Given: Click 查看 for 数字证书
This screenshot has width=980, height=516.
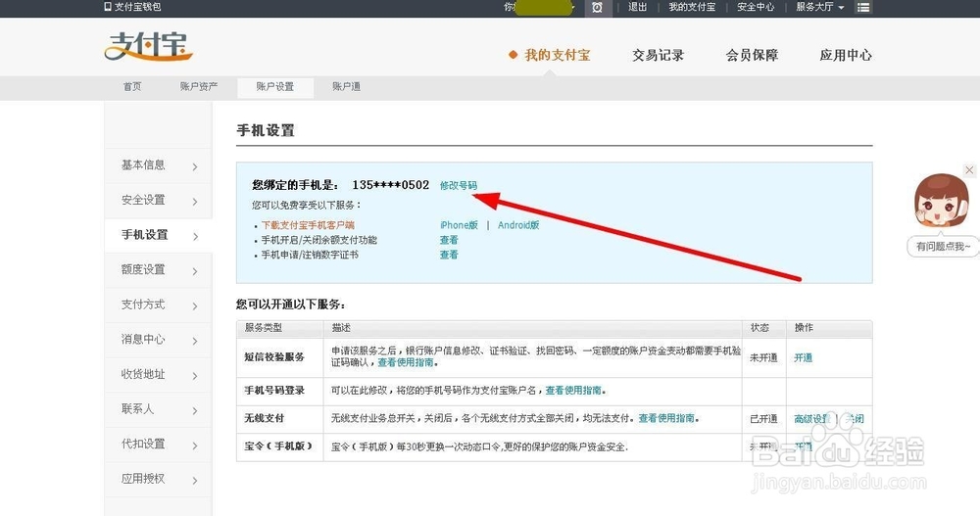Looking at the screenshot, I should point(449,255).
